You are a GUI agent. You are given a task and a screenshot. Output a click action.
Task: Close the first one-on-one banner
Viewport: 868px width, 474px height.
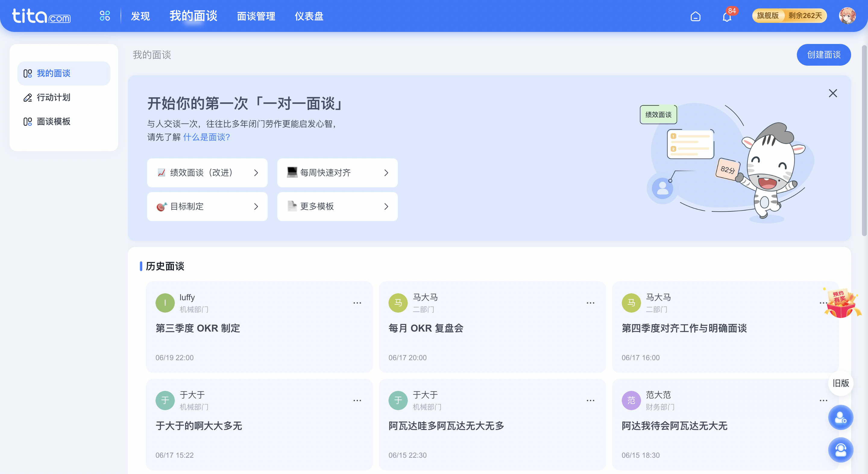click(833, 93)
